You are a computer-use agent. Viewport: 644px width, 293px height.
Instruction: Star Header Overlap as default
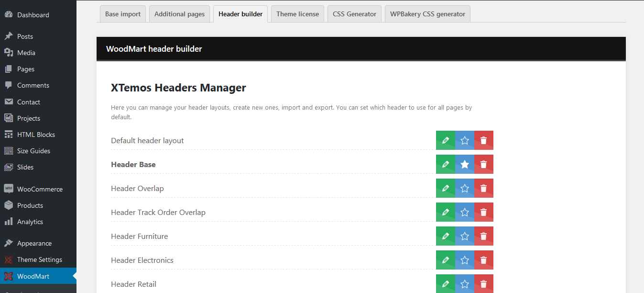465,188
